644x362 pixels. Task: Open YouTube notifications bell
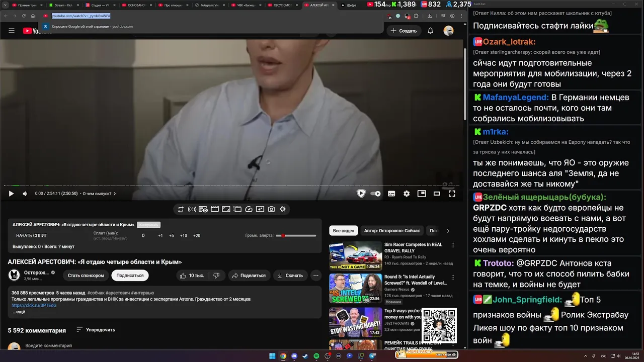(430, 31)
